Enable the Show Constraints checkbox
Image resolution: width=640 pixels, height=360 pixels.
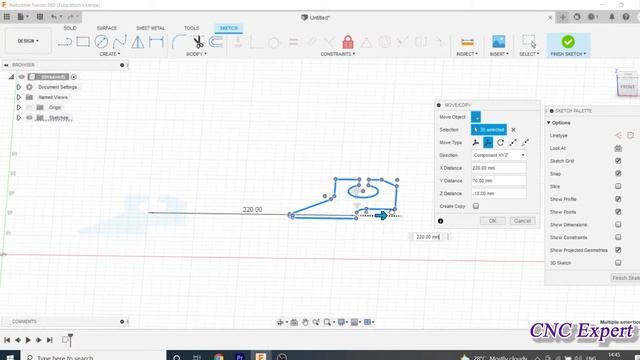(x=618, y=237)
